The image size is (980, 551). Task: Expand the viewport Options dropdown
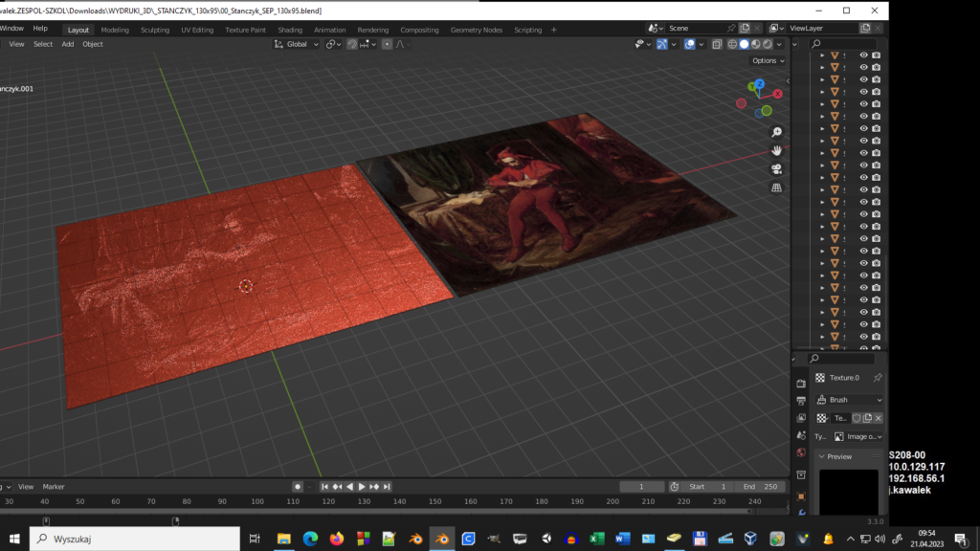coord(768,60)
